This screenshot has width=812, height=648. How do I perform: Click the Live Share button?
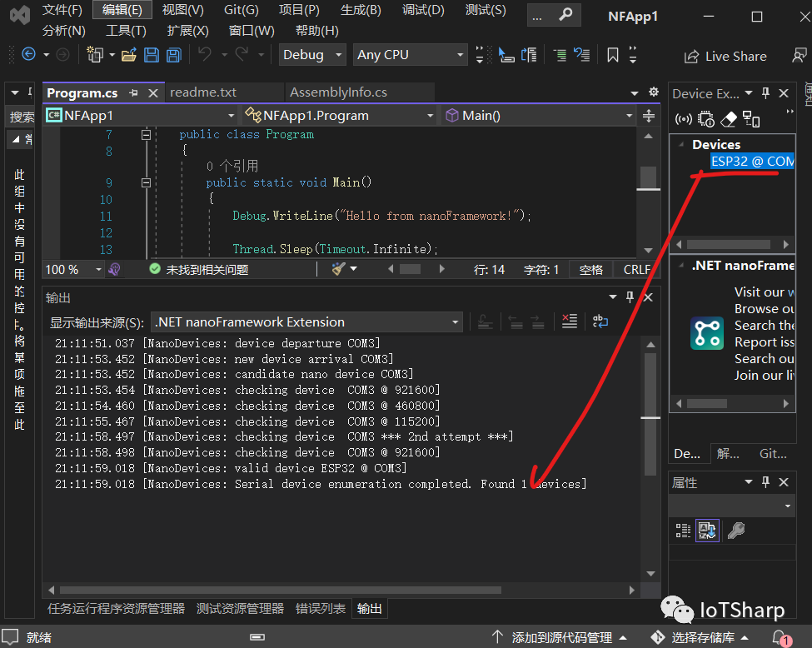pos(725,56)
